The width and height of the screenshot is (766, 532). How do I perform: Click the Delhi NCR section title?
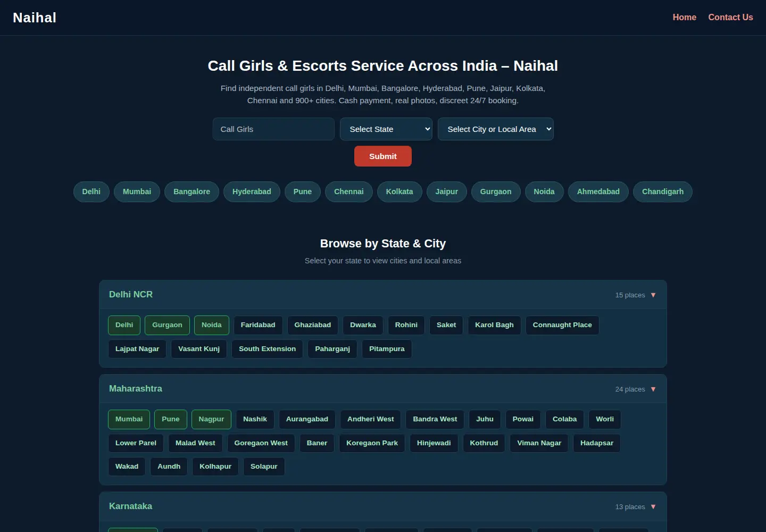point(131,295)
